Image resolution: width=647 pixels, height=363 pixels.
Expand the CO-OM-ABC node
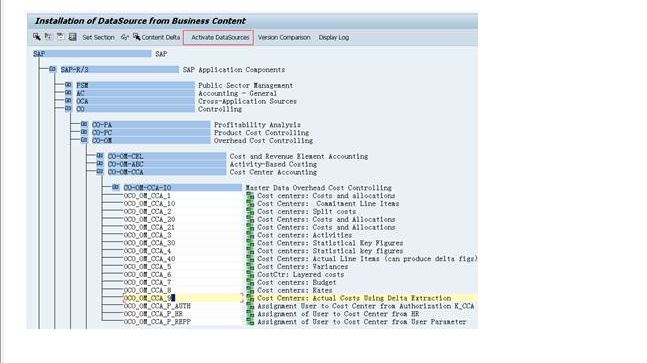coord(100,164)
